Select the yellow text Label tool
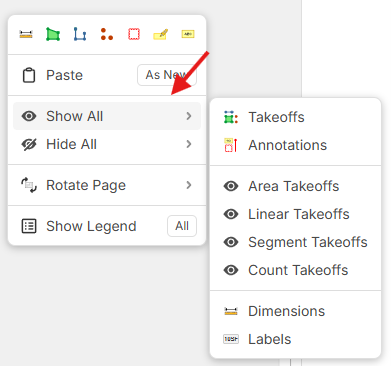This screenshot has width=391, height=367. pos(188,34)
